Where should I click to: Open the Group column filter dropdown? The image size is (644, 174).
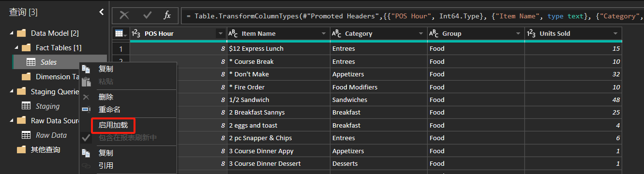pos(518,34)
